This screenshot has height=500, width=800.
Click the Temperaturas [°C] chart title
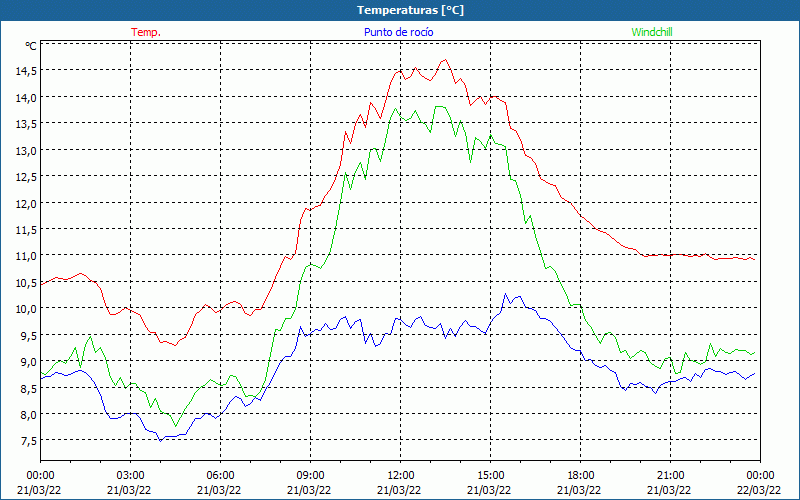[411, 10]
